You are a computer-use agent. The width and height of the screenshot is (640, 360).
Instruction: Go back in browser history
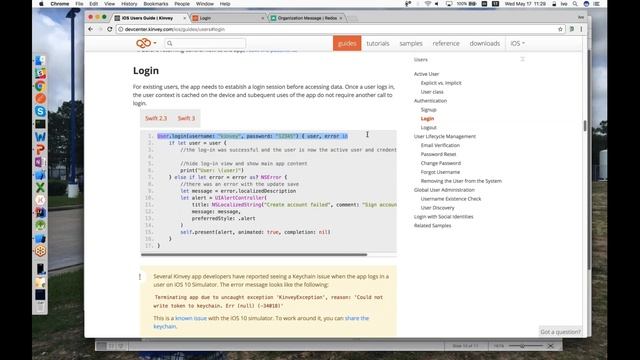click(91, 29)
